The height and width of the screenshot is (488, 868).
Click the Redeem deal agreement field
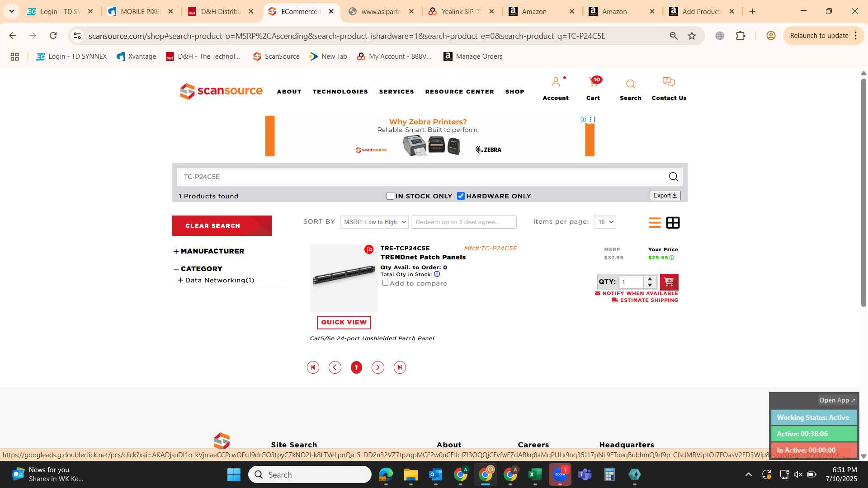coord(464,222)
